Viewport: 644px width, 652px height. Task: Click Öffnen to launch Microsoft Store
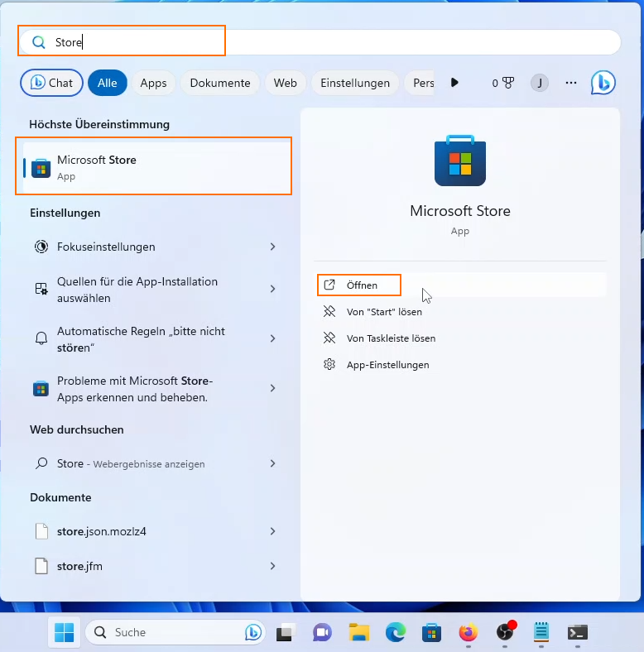point(459,285)
